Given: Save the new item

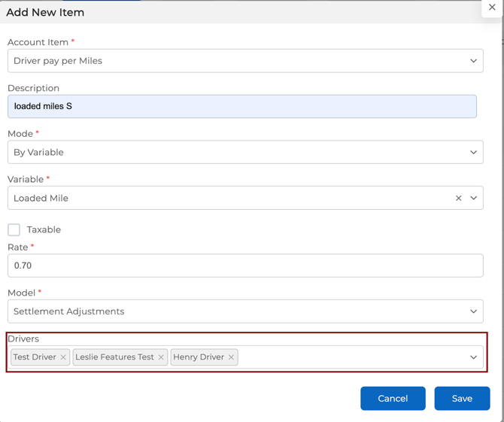Looking at the screenshot, I should (x=462, y=399).
